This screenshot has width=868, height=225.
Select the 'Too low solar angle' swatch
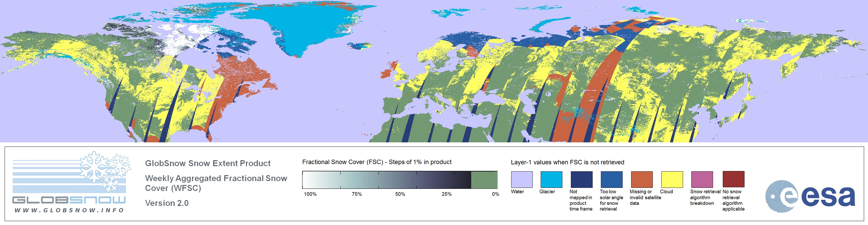point(612,179)
